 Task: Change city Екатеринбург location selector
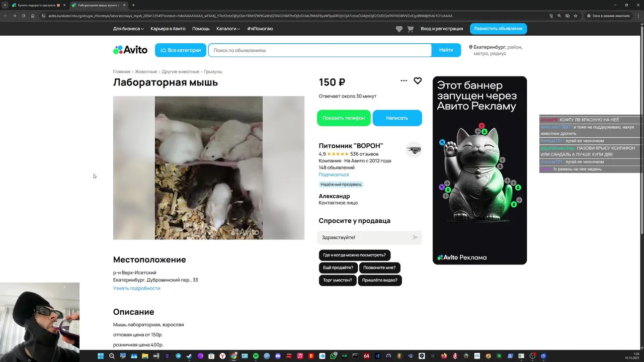(x=496, y=50)
